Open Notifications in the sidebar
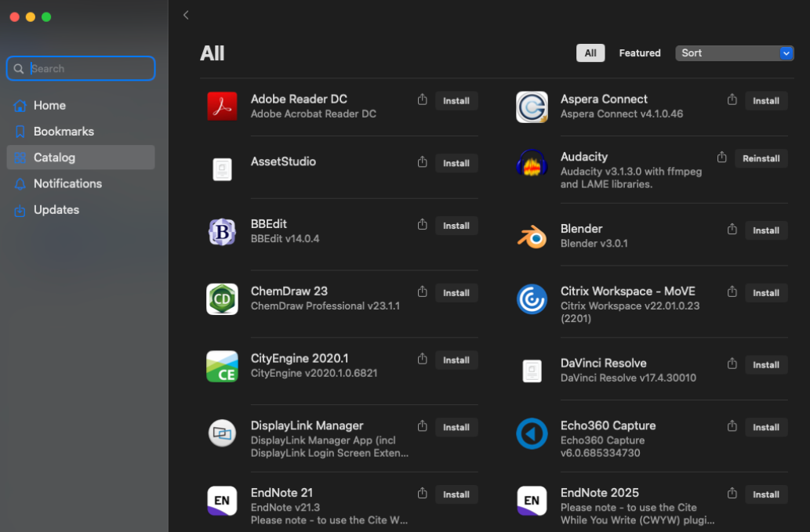 (81, 183)
